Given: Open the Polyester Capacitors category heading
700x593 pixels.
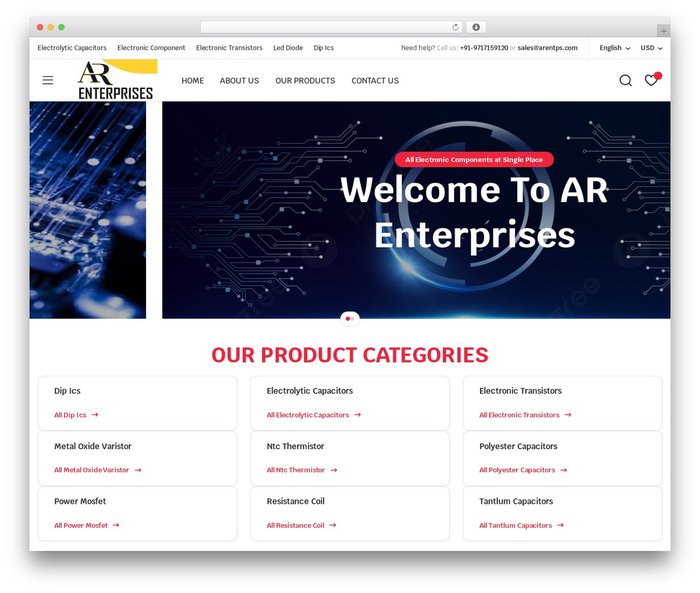Looking at the screenshot, I should click(x=518, y=446).
